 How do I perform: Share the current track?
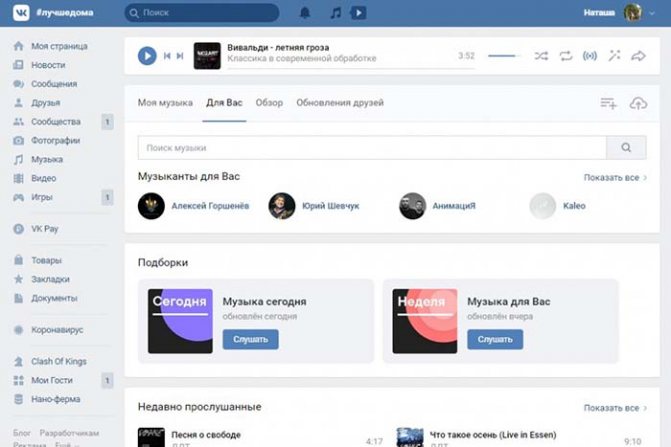pos(638,56)
